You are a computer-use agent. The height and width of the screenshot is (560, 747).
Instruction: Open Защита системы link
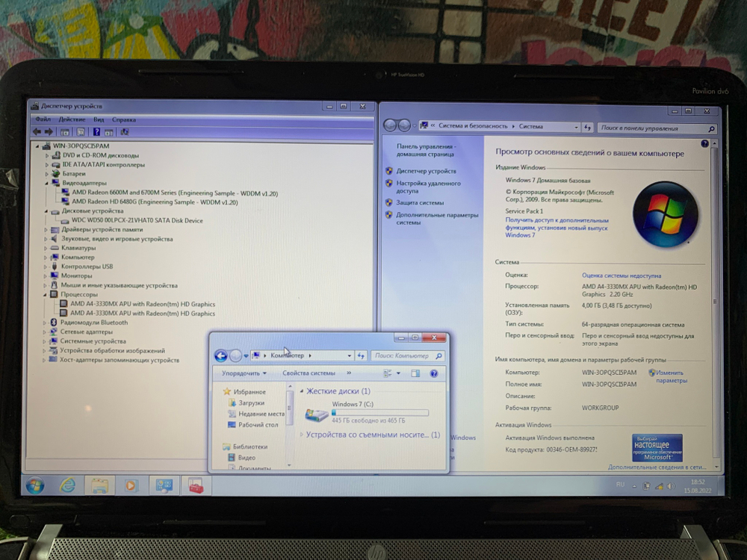click(x=420, y=202)
